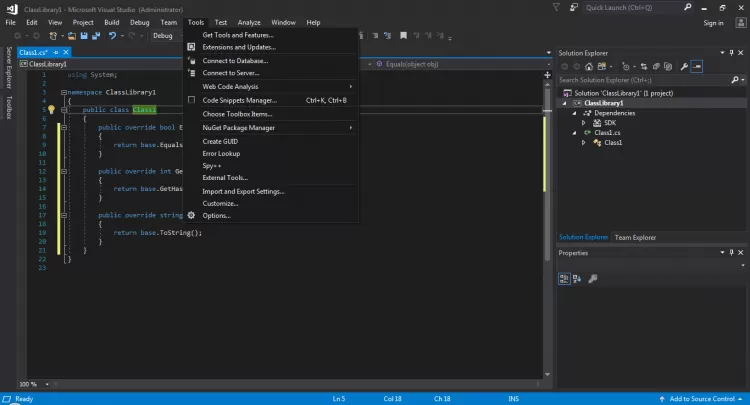Viewport: 750px width, 405px height.
Task: Expand the SDK node under Dependencies
Action: click(584, 123)
